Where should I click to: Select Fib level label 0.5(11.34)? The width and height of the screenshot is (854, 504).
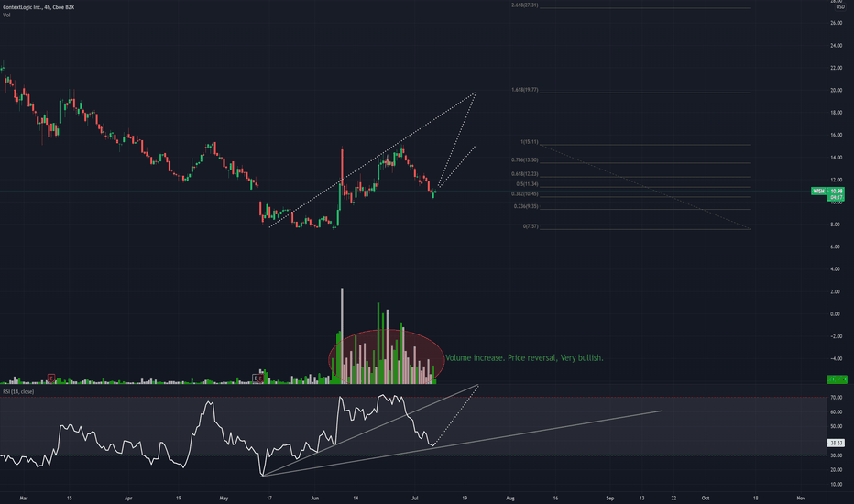click(x=527, y=184)
